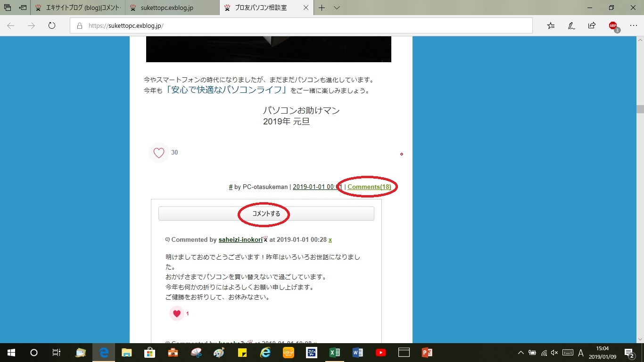Click the 安心で快適なパソコンライフ text
This screenshot has width=644, height=362.
(x=226, y=89)
